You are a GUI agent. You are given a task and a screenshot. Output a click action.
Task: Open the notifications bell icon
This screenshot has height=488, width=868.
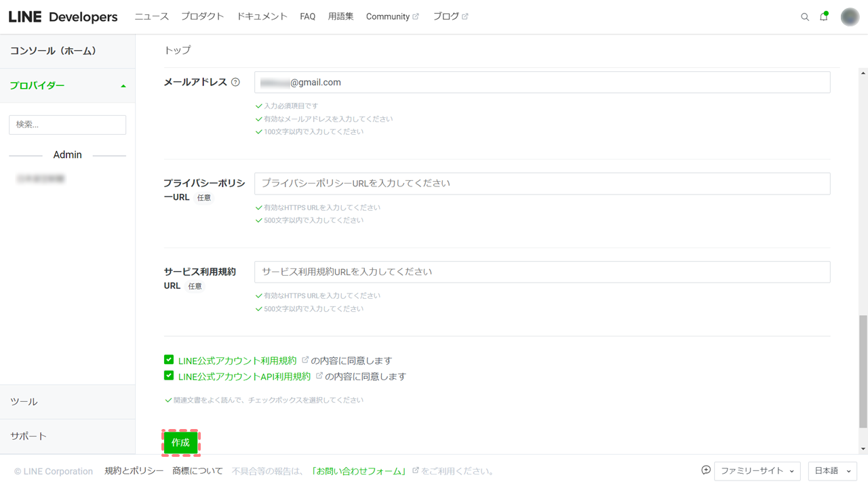pyautogui.click(x=824, y=16)
